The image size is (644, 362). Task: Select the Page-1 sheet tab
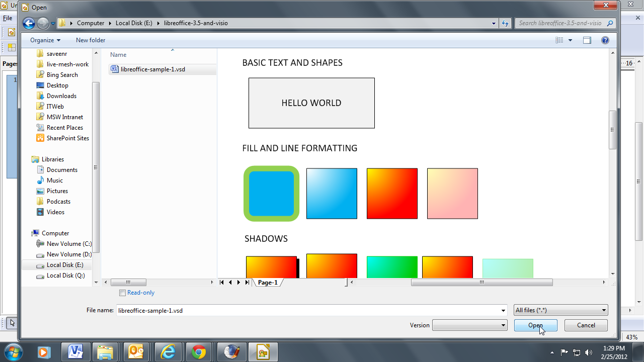coord(268,283)
